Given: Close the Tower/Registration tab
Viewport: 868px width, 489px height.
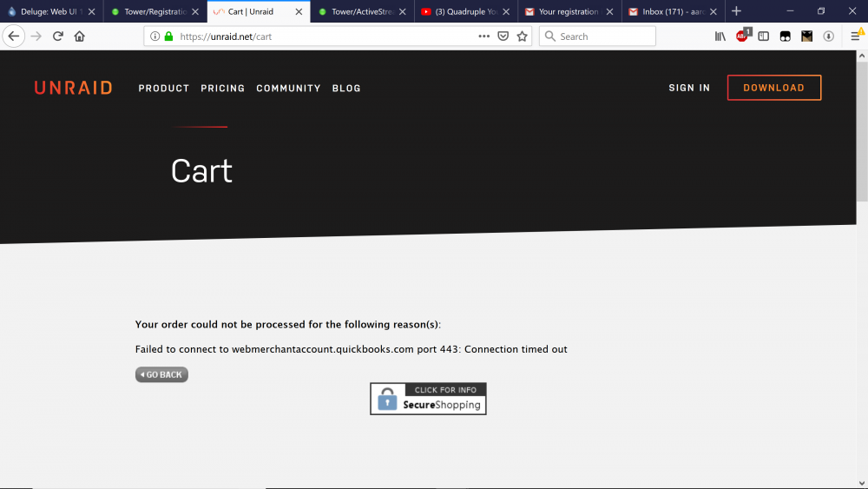Looking at the screenshot, I should tap(194, 11).
